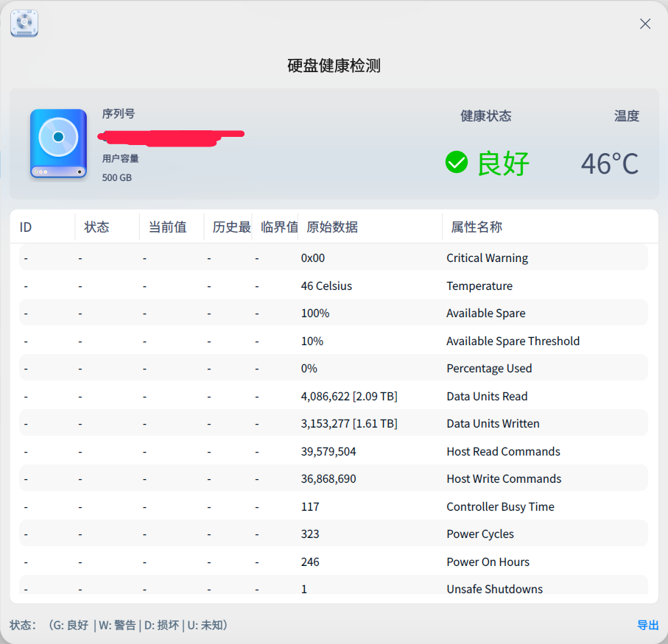Viewport: 668px width, 644px height.
Task: Close the disk health dialog
Action: coord(645,24)
